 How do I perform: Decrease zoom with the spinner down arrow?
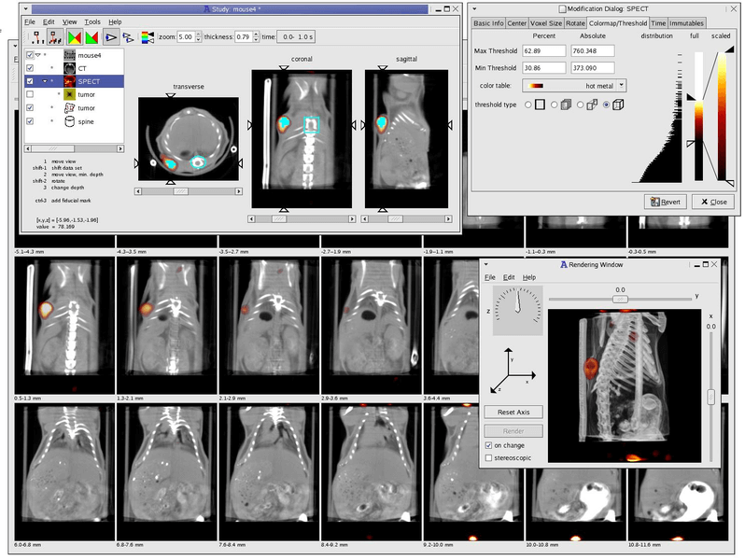pyautogui.click(x=199, y=40)
